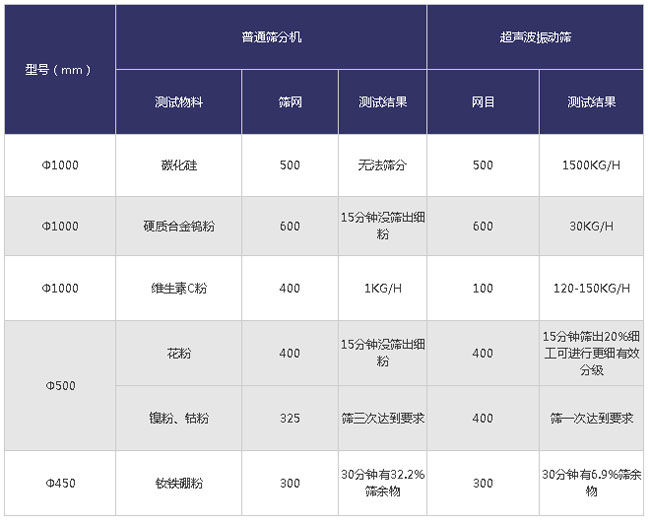Click the 型号（mm）column header
This screenshot has height=523, width=650.
click(59, 70)
